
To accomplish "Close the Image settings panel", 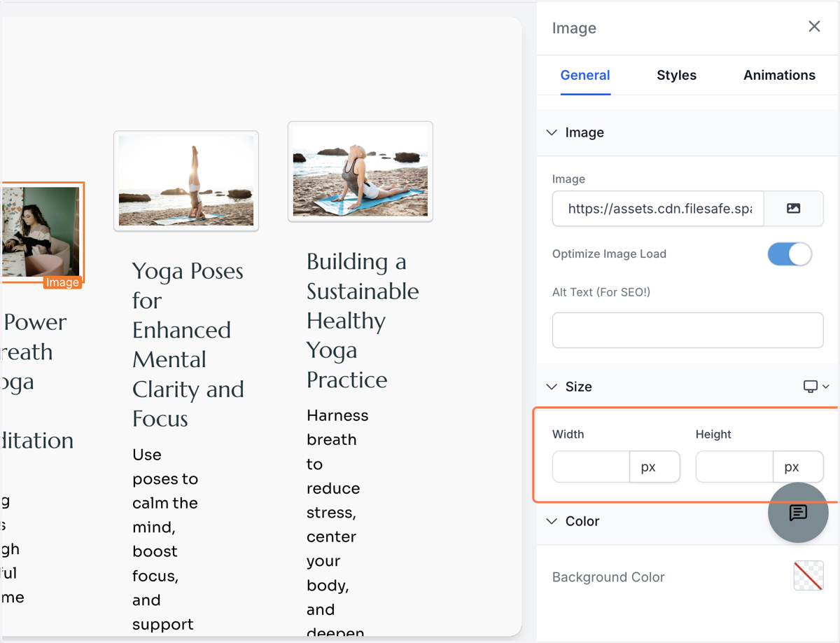I will point(814,27).
